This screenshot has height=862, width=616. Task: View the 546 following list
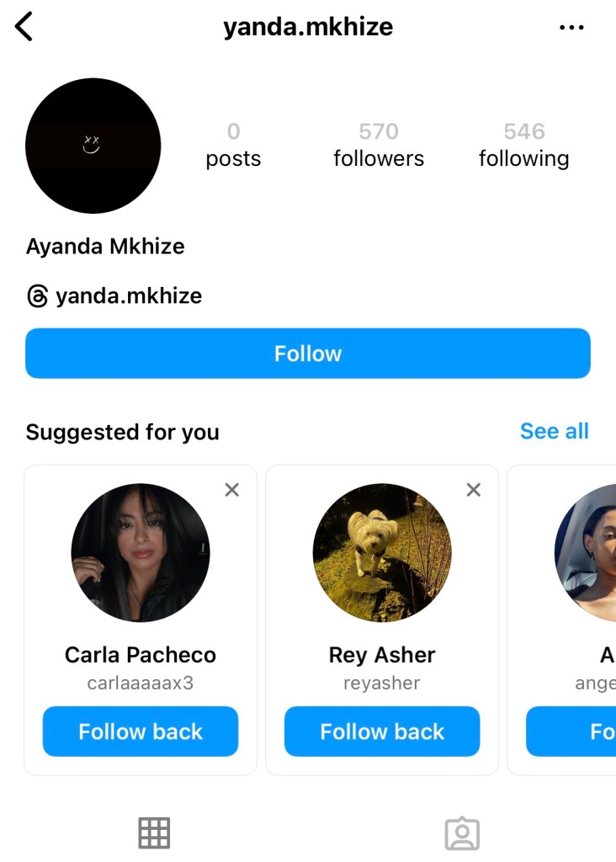[x=523, y=145]
